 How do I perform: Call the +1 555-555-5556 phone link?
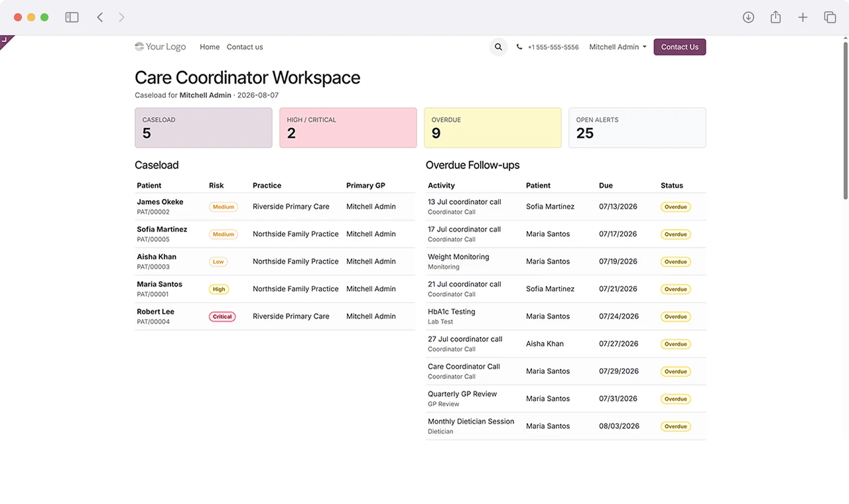[553, 47]
